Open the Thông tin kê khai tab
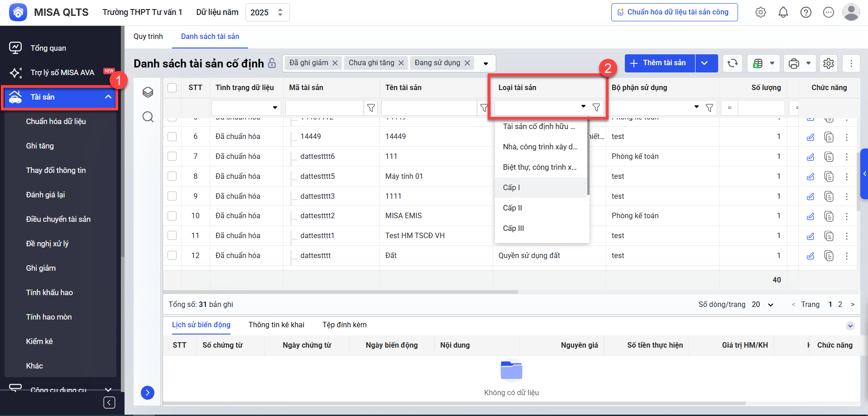 276,325
